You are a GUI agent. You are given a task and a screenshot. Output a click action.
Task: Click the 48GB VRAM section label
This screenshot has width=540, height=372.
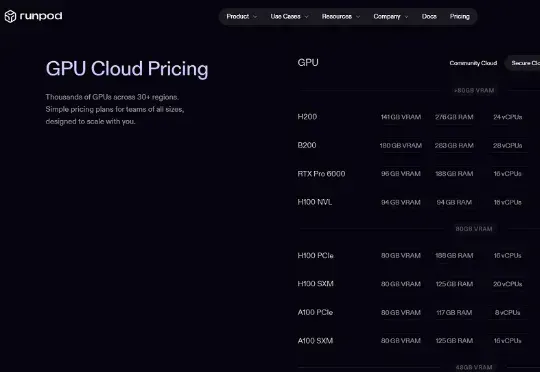474,368
